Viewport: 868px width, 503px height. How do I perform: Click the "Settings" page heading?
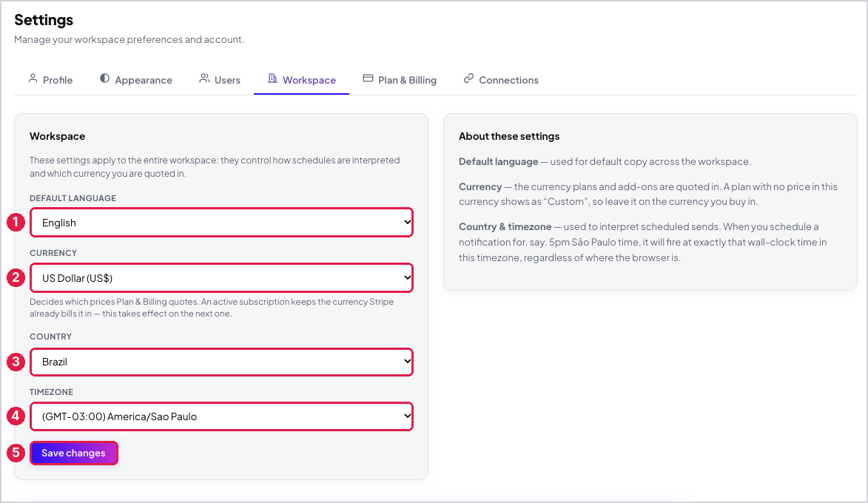click(44, 20)
